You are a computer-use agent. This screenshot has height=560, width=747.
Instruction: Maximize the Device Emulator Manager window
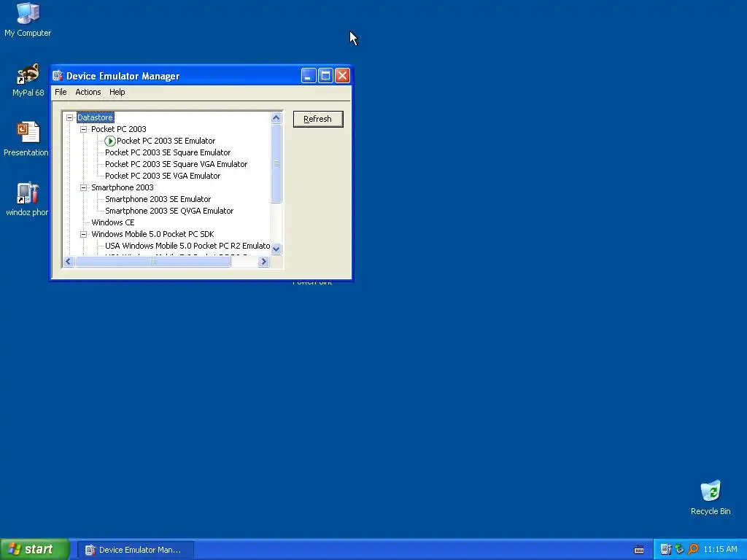[326, 76]
